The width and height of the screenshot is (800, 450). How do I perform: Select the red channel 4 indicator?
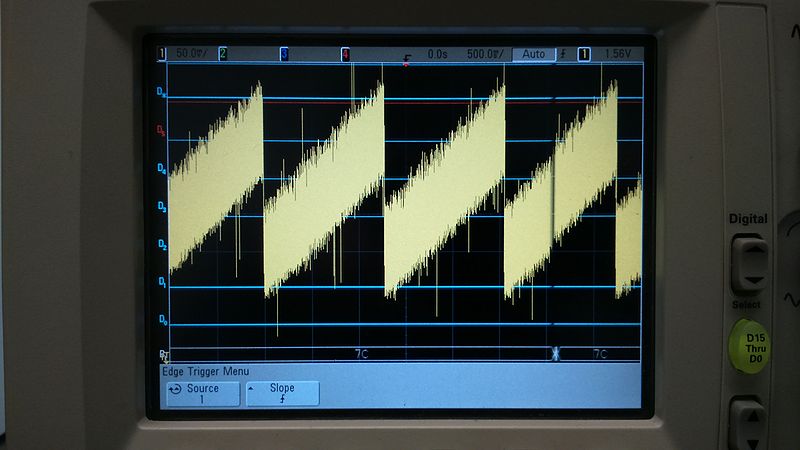(345, 54)
